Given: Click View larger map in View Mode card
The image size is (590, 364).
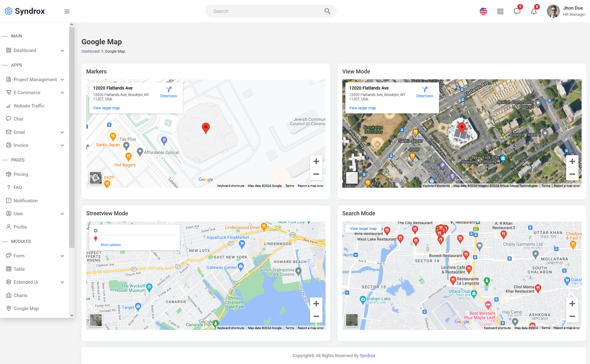Looking at the screenshot, I should tap(362, 108).
